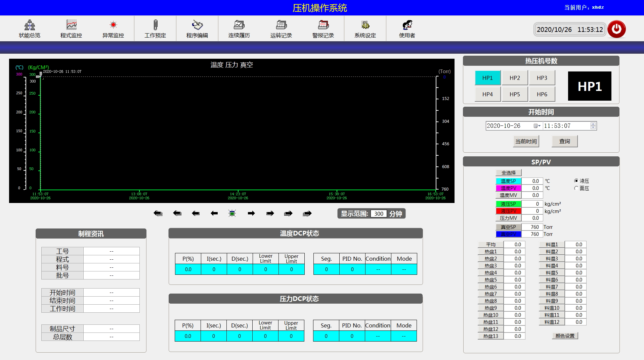Screen dimensions: 644x360
Task: Switch to the HP5 press tab
Action: (x=515, y=94)
